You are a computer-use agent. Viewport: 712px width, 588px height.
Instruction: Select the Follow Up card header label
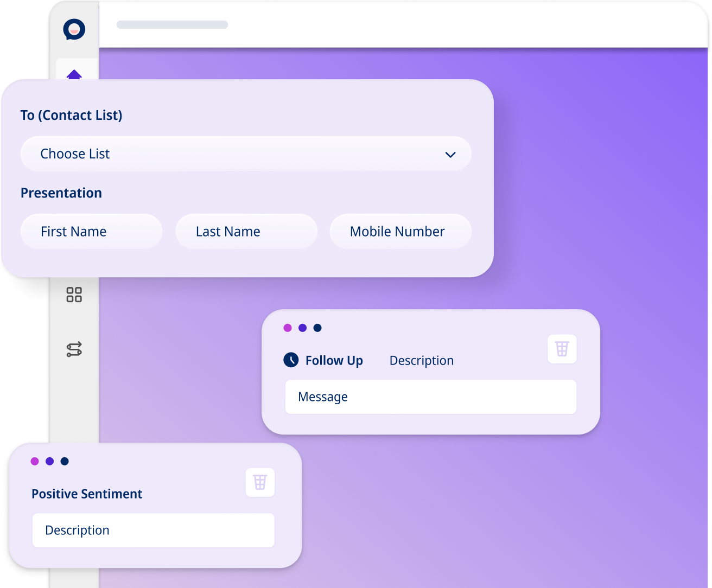[x=334, y=360]
